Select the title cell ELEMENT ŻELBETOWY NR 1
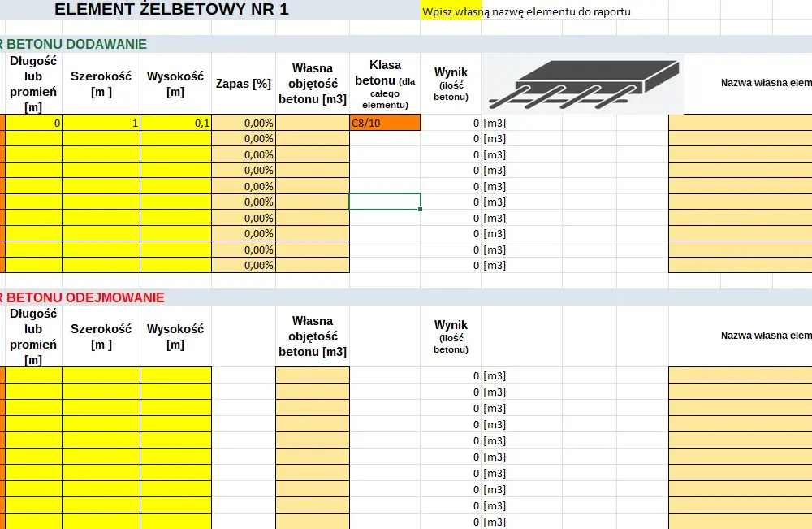The image size is (812, 529). point(171,9)
